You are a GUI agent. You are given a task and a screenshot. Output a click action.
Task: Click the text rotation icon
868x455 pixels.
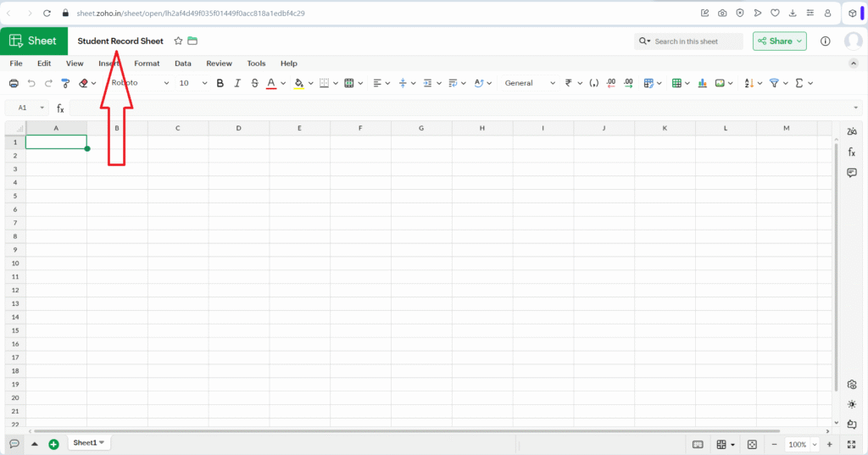tap(479, 83)
